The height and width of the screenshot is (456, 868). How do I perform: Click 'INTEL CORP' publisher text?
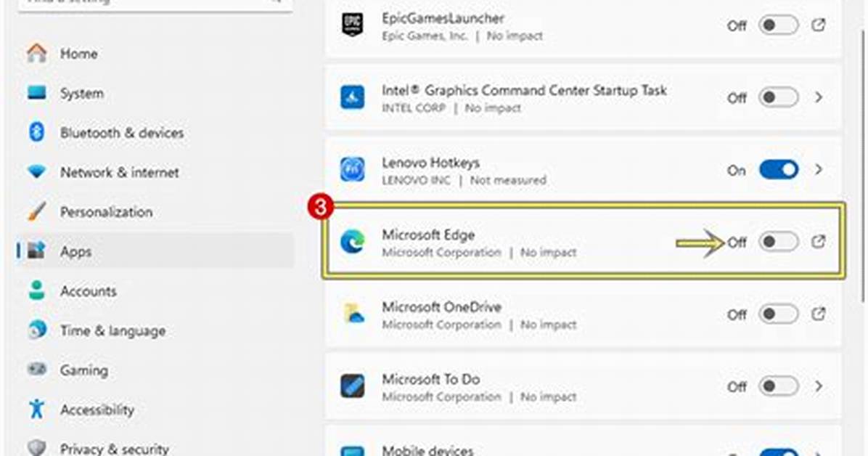pyautogui.click(x=414, y=108)
